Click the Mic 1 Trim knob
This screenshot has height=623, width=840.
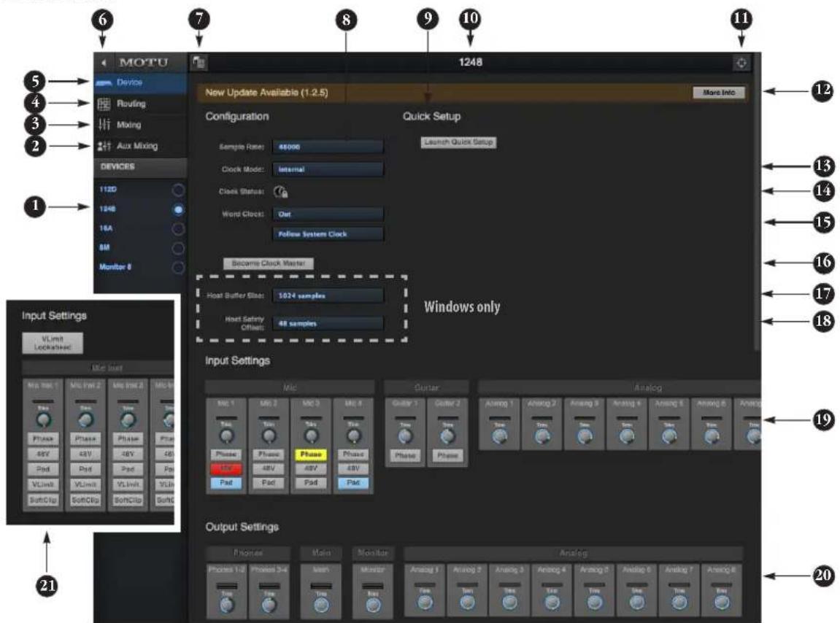227,436
